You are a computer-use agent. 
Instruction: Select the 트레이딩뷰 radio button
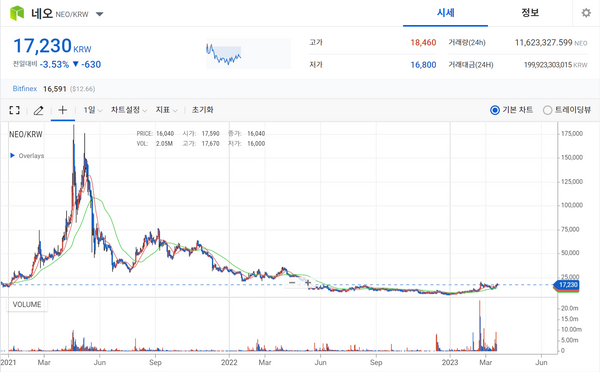point(547,110)
